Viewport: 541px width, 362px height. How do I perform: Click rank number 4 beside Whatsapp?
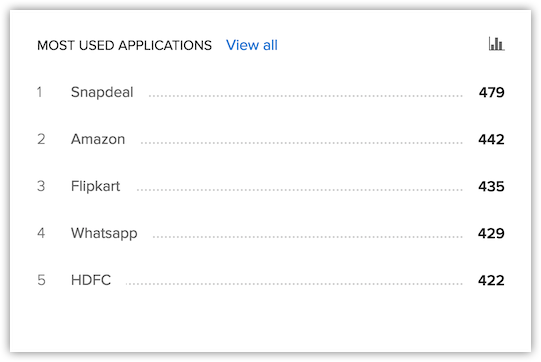point(41,233)
